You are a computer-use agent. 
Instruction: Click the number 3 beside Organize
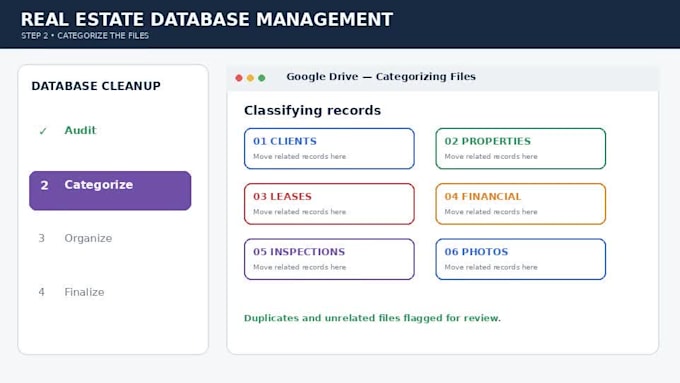point(41,238)
